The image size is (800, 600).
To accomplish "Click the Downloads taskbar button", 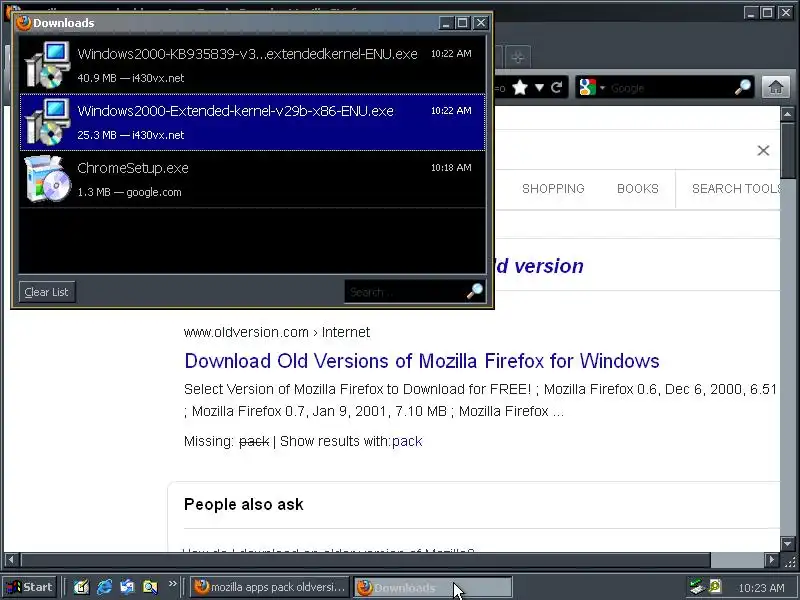I will 433,587.
